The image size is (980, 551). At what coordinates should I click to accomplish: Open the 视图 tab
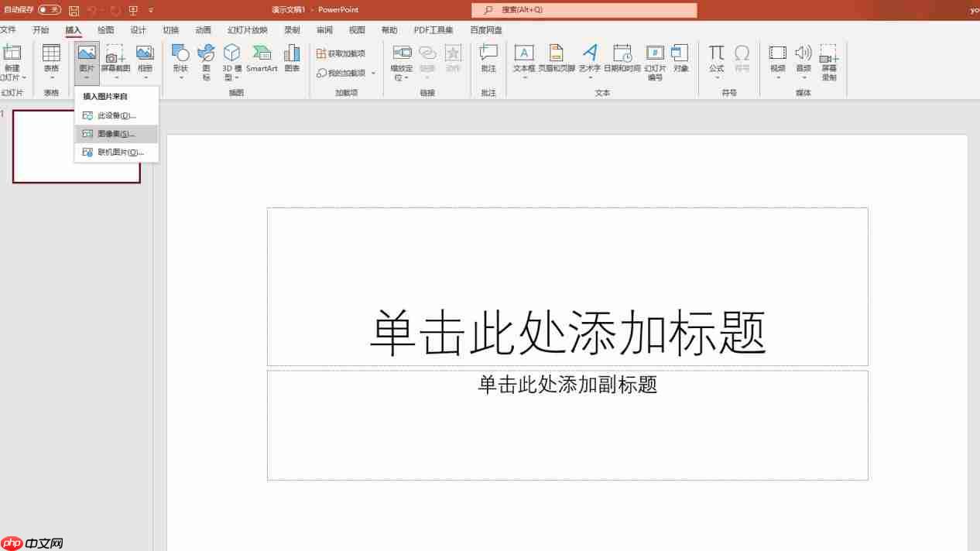click(x=357, y=30)
